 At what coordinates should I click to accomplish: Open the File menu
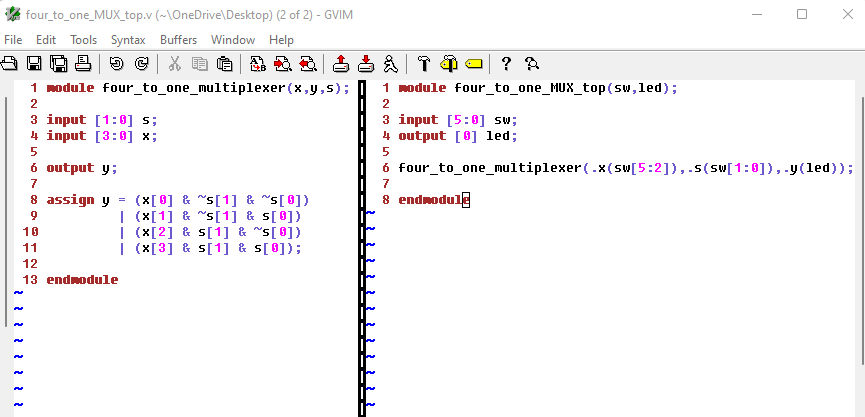(x=13, y=40)
